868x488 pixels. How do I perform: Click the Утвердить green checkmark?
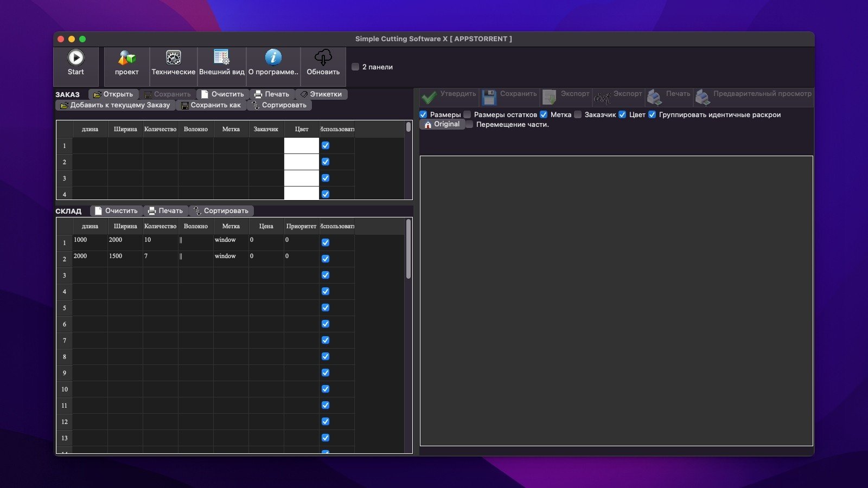click(x=429, y=97)
